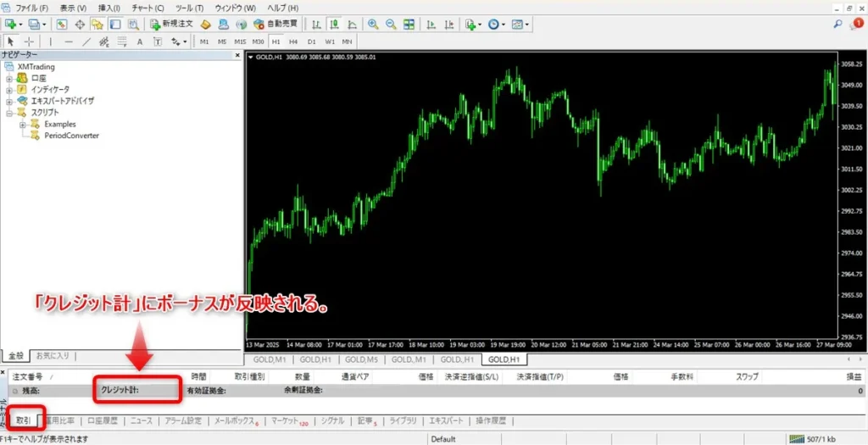Switch timeframe to D1
Screen dimensions: 868x445
(312, 42)
